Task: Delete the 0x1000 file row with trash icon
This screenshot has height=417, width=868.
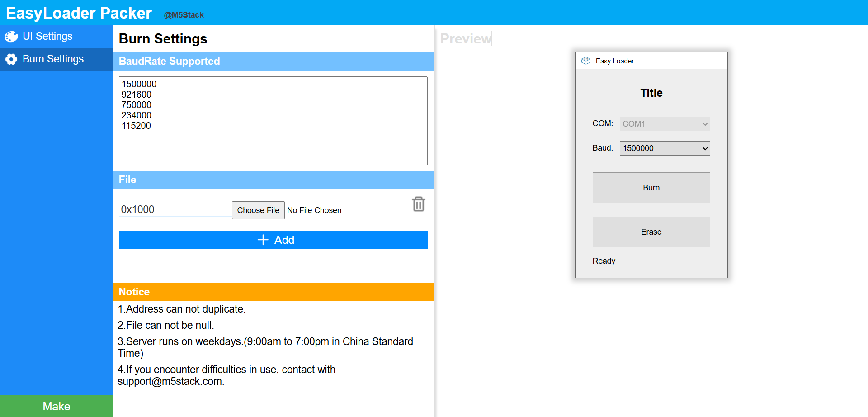Action: [418, 204]
